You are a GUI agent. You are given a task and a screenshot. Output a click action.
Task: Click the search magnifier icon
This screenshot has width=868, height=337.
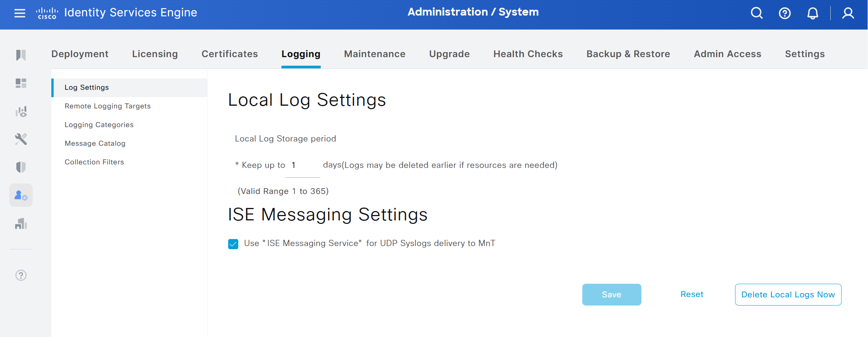click(x=756, y=13)
